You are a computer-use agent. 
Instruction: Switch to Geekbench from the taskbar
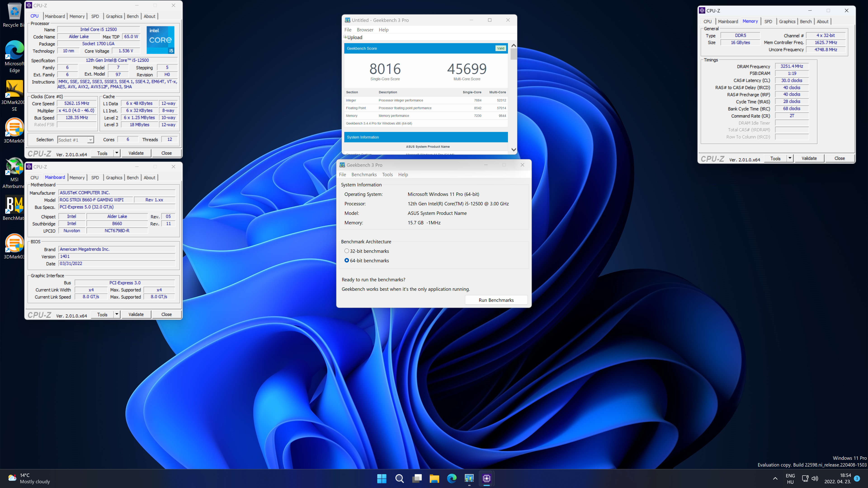click(469, 478)
